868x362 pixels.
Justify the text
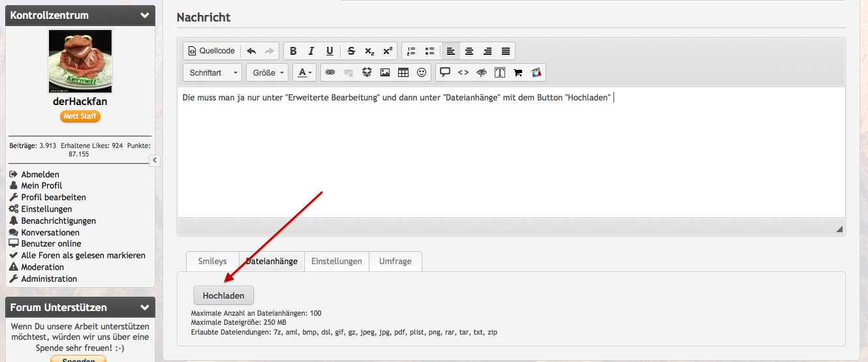506,51
